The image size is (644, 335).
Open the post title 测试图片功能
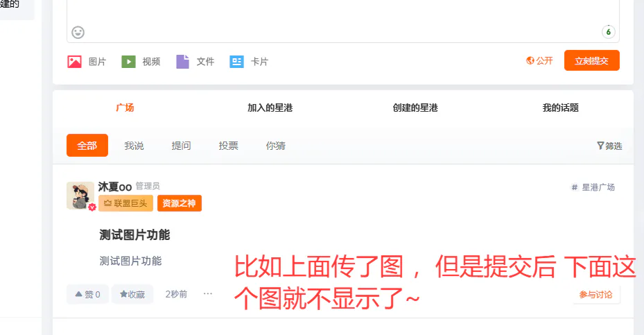pyautogui.click(x=134, y=234)
